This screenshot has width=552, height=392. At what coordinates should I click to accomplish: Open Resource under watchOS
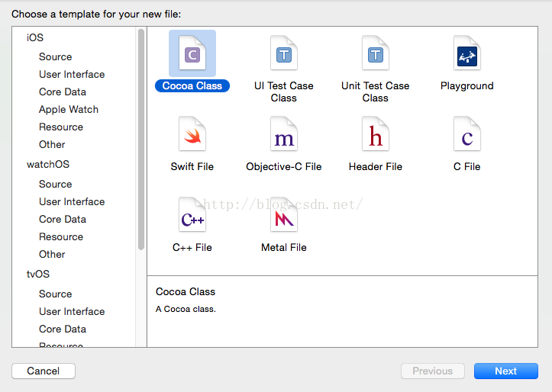click(61, 236)
